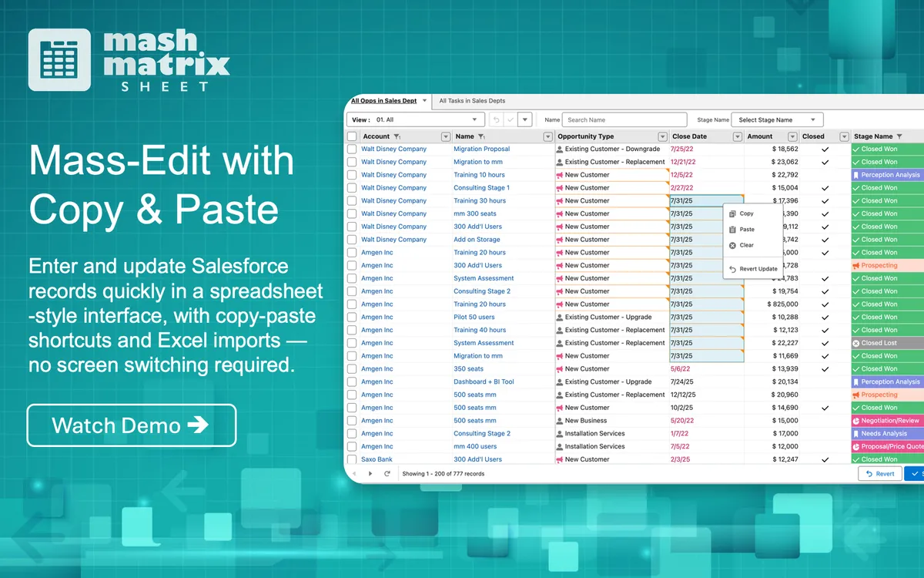Image resolution: width=924 pixels, height=578 pixels.
Task: Click the filter icon beside Name header
Action: [x=481, y=136]
